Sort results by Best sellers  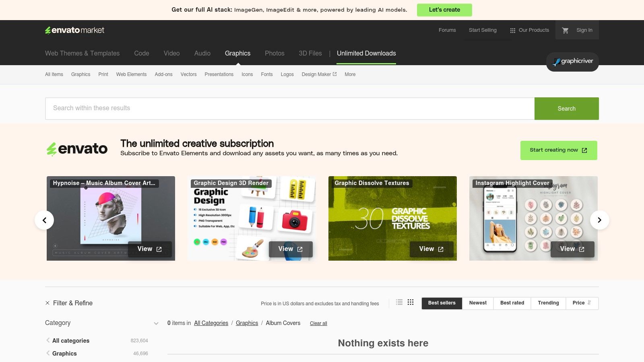tap(442, 303)
